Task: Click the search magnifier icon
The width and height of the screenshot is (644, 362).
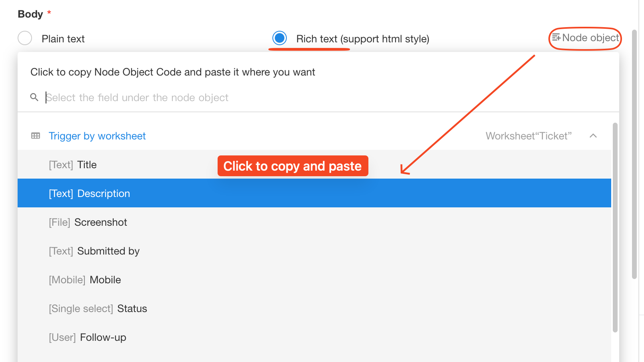Action: pos(34,97)
